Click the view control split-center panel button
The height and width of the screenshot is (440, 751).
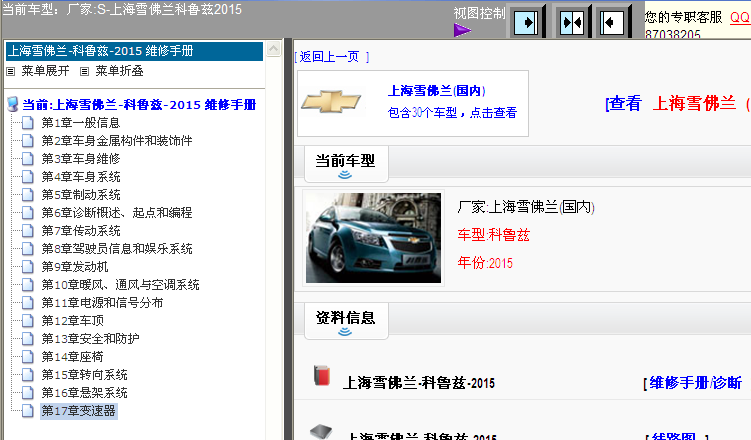(x=572, y=23)
